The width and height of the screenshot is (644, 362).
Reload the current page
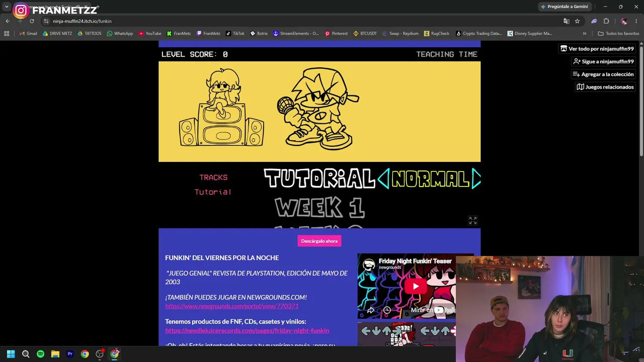tap(32, 21)
